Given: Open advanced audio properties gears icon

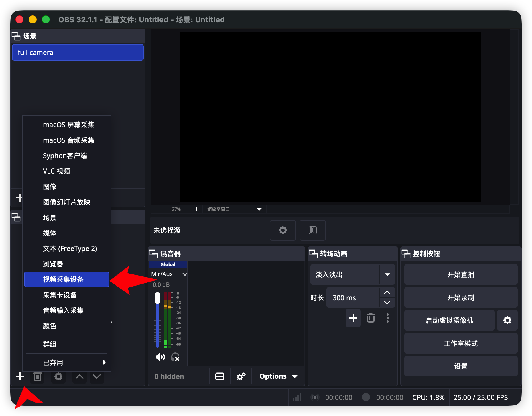Looking at the screenshot, I should [x=241, y=376].
